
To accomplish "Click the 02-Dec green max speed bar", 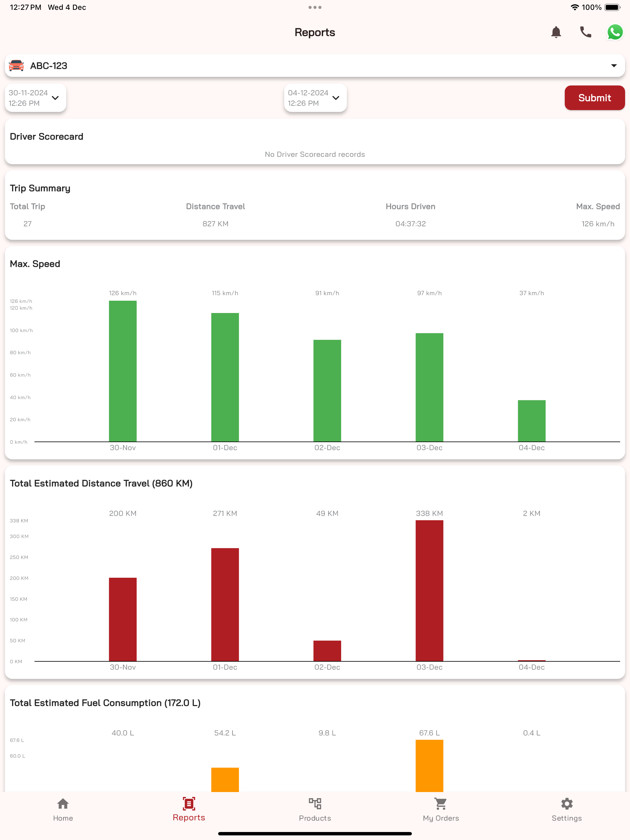I will click(327, 391).
